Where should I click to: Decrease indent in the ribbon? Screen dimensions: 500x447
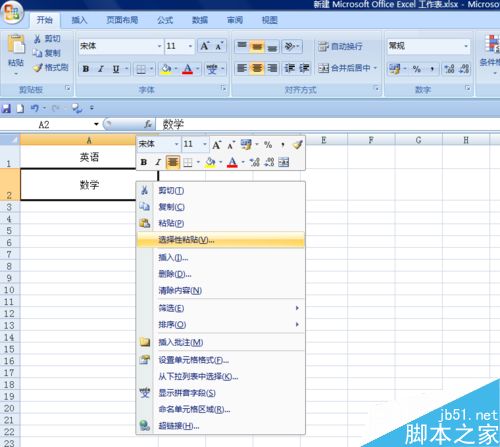(289, 68)
